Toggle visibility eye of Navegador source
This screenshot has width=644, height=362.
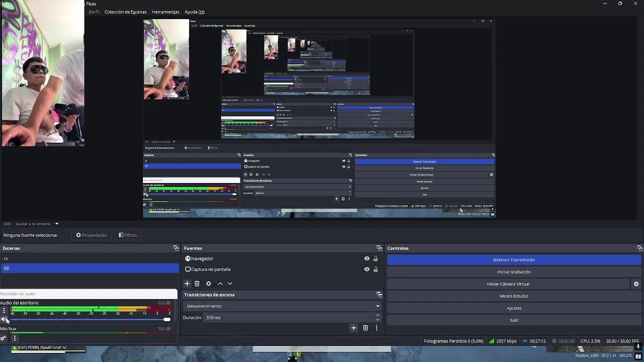click(x=367, y=258)
